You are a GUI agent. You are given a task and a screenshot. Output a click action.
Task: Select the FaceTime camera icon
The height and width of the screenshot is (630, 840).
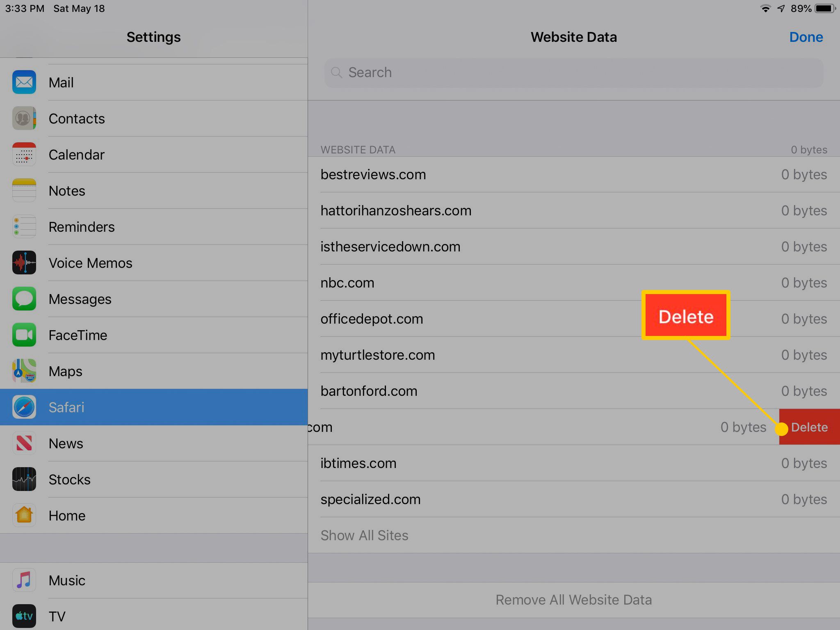coord(24,335)
